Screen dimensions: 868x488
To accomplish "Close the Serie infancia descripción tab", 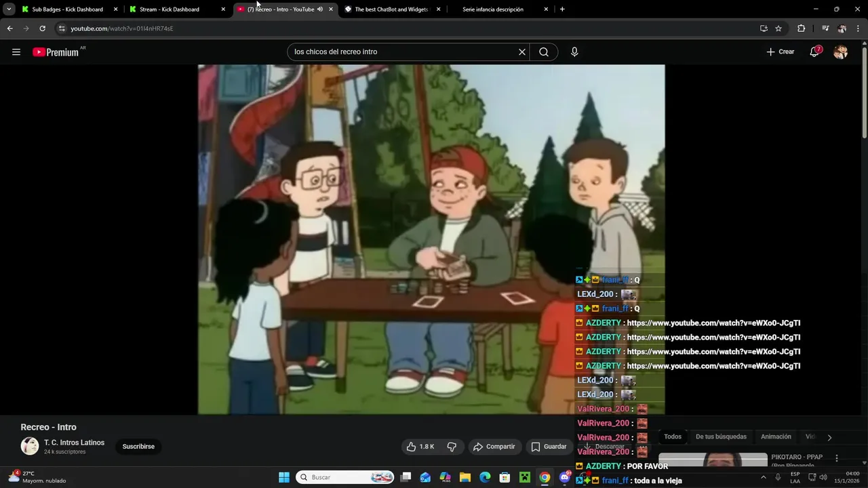I will pos(546,9).
